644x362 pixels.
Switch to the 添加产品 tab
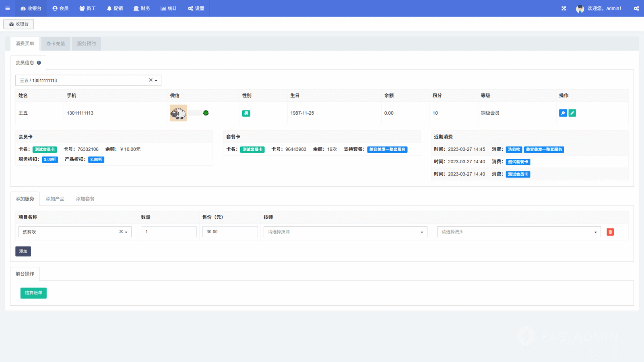pos(55,199)
